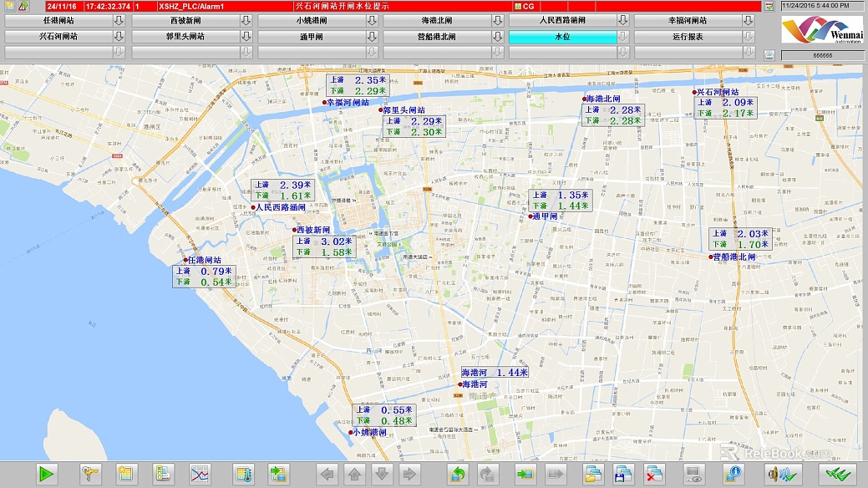Expand the arrow beside 幸福河闸站
Viewport: 868px width, 488px height.
[x=749, y=21]
